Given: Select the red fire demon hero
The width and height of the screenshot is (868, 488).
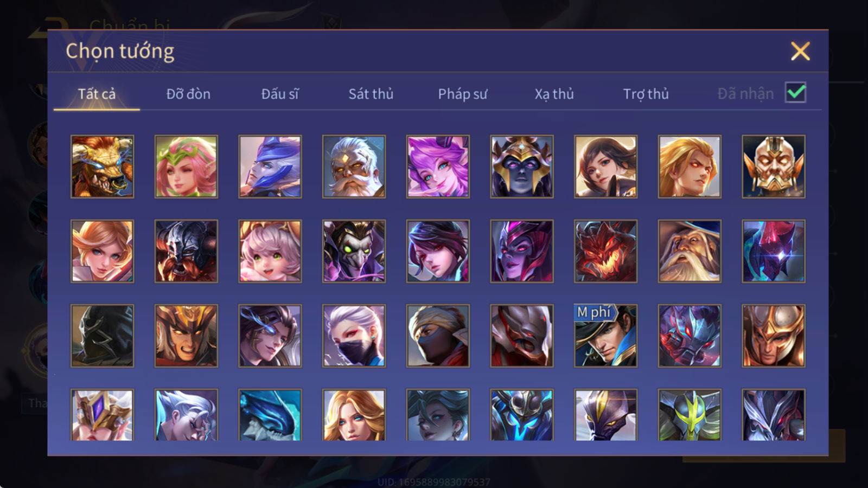Looking at the screenshot, I should click(605, 251).
